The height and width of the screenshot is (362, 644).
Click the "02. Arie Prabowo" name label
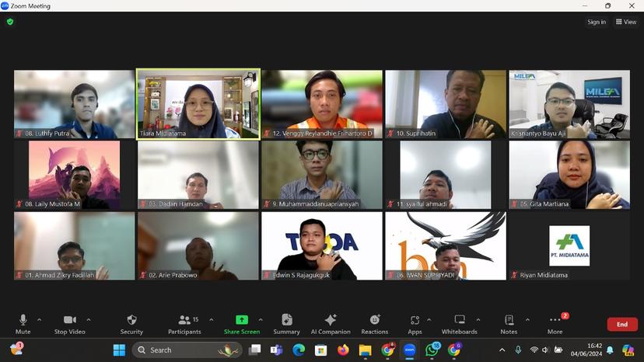pyautogui.click(x=173, y=275)
